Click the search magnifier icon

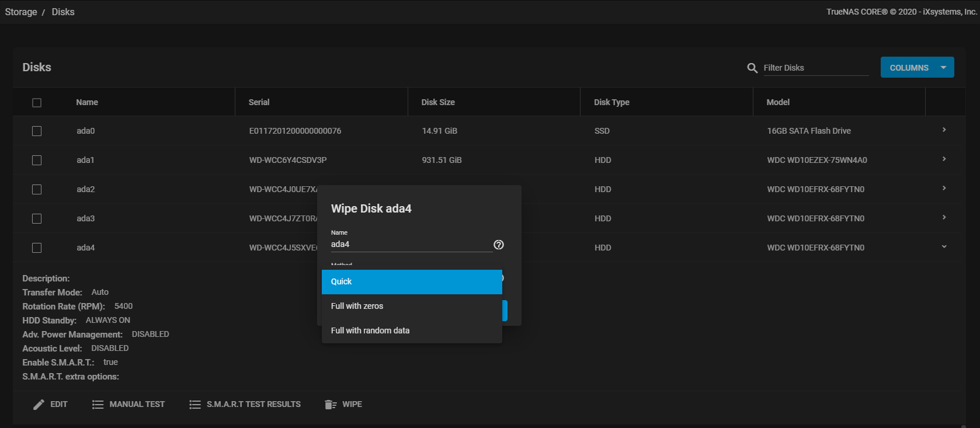(x=752, y=68)
